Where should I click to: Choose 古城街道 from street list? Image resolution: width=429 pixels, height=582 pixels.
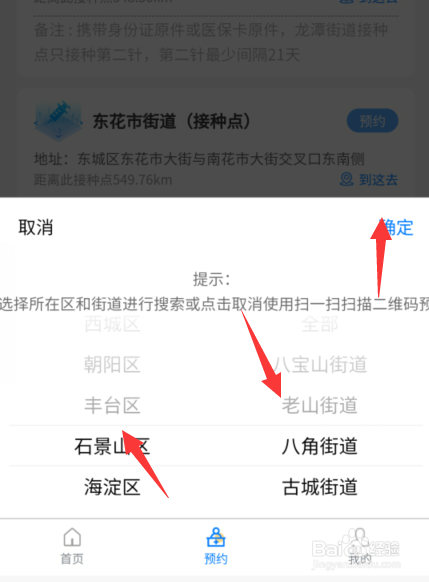320,487
